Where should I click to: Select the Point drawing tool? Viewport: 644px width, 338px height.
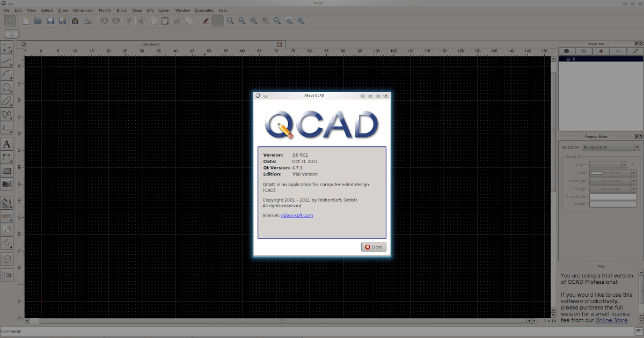coord(7,47)
